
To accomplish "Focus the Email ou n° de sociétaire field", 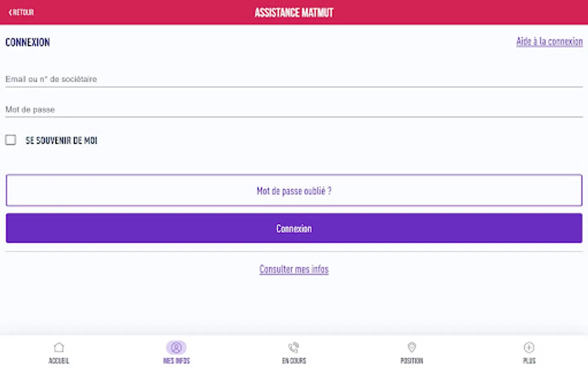I will tap(294, 79).
